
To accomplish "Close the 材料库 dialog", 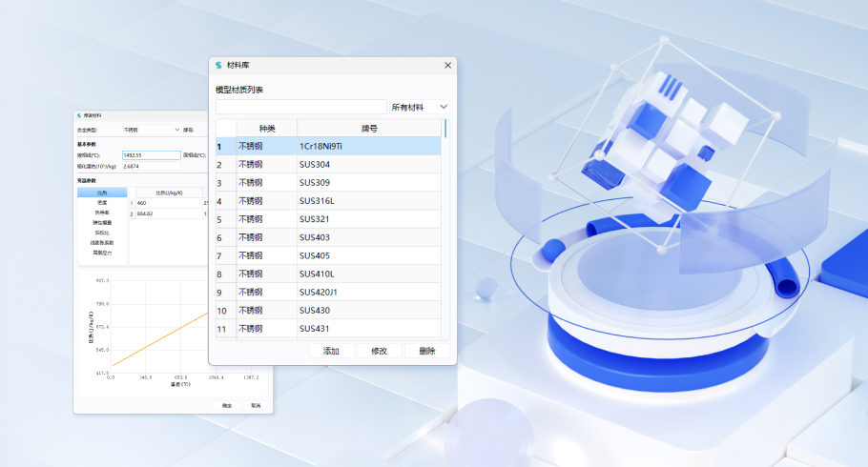I will [x=447, y=65].
